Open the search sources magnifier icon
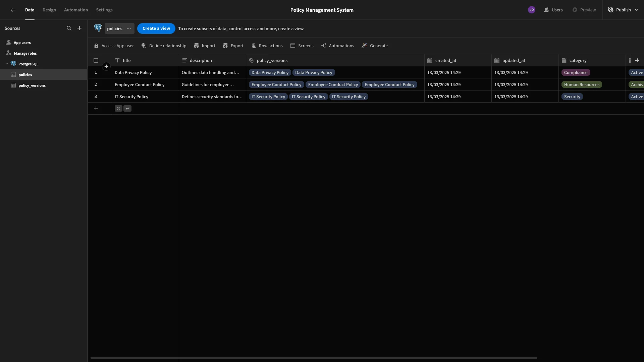Image resolution: width=644 pixels, height=362 pixels. point(69,28)
